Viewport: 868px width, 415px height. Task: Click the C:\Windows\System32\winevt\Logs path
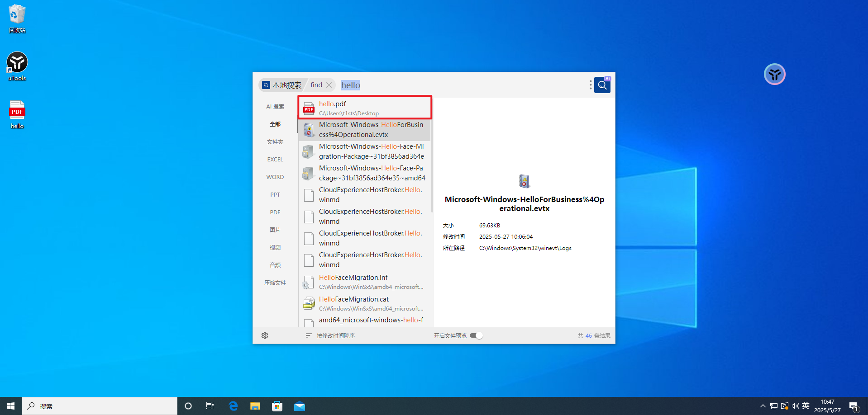point(525,248)
